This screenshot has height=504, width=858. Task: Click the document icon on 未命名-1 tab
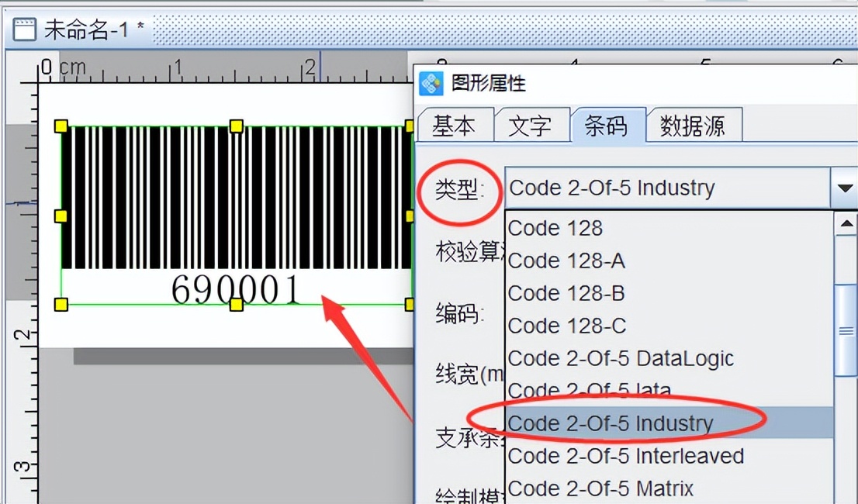(x=26, y=29)
